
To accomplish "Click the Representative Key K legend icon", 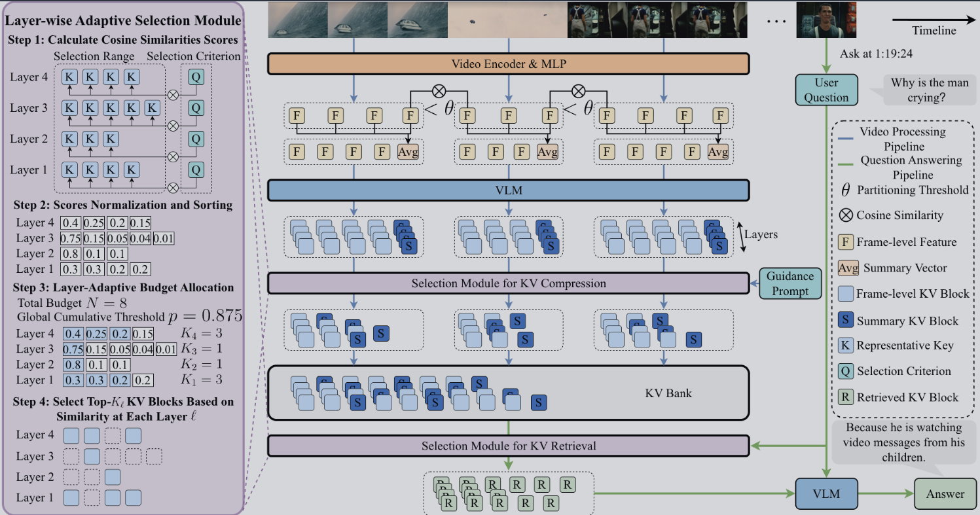I will [846, 346].
